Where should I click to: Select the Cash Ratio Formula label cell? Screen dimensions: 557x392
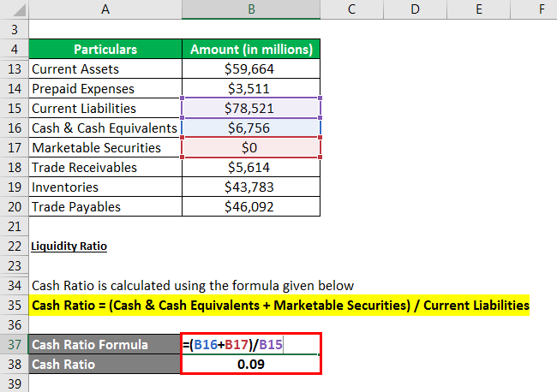click(105, 344)
